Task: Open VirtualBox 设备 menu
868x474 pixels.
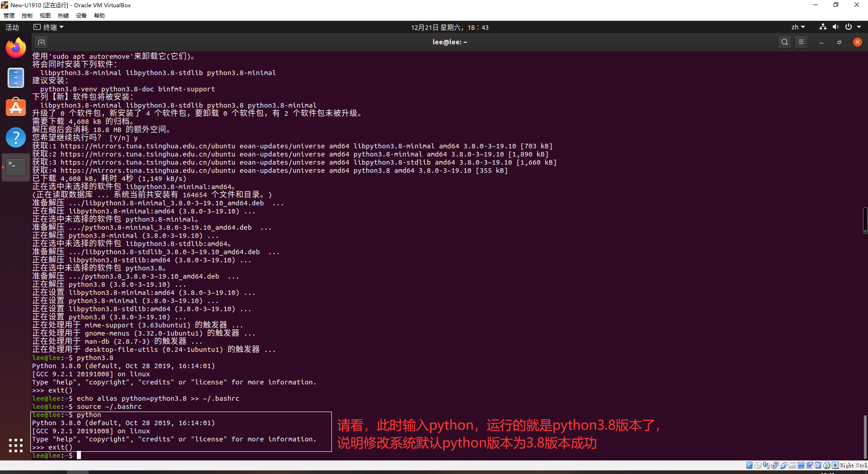Action: coord(81,16)
